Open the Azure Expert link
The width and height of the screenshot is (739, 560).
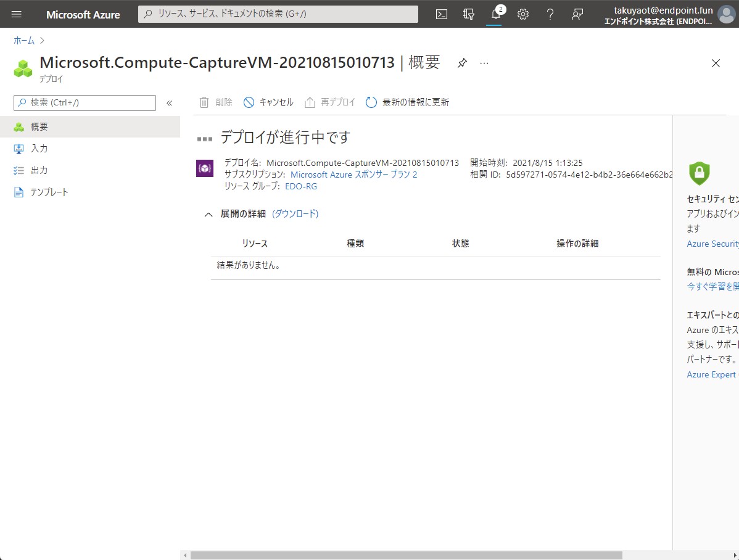[x=711, y=374]
